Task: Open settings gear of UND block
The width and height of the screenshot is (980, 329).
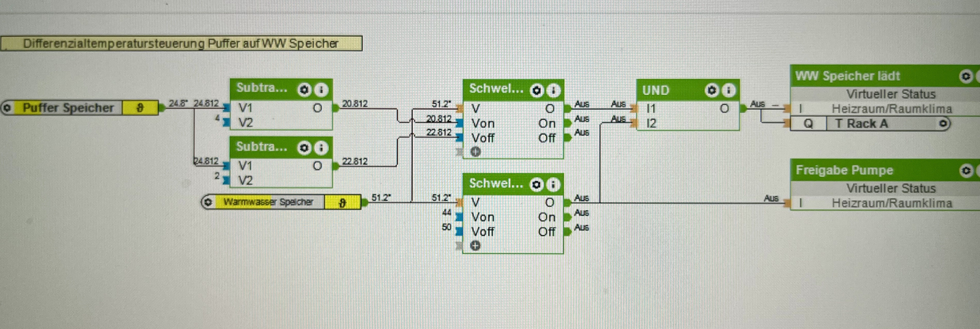Action: [x=711, y=90]
